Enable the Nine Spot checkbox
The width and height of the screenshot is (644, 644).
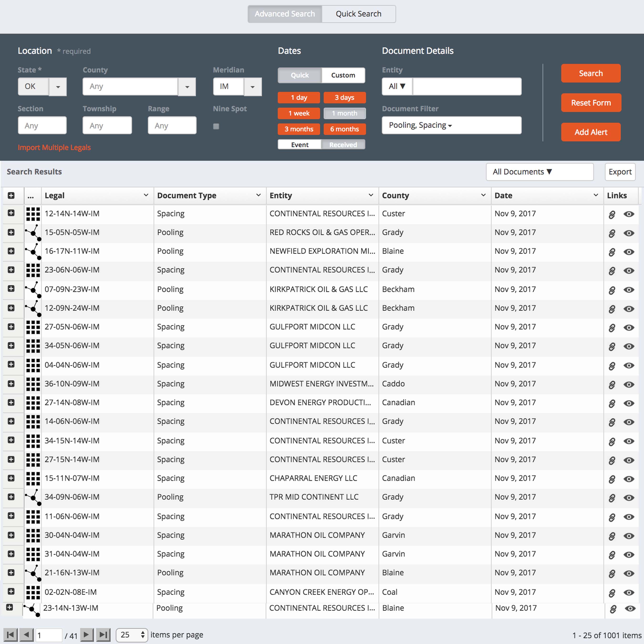click(216, 126)
